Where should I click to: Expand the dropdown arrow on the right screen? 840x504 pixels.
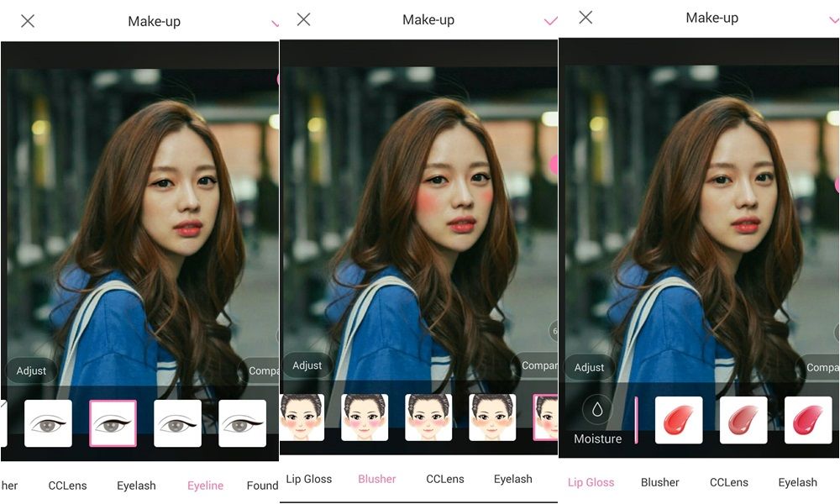tap(835, 18)
